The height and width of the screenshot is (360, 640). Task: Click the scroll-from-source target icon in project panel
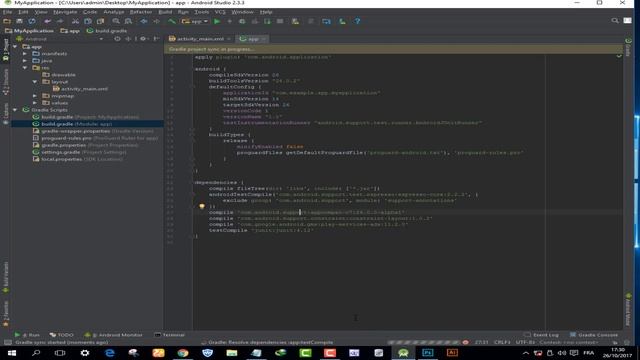pyautogui.click(x=117, y=39)
